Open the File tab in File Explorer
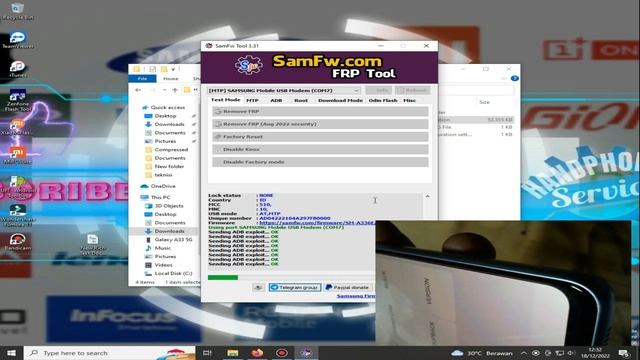Viewport: 640px width, 360px height. click(142, 78)
